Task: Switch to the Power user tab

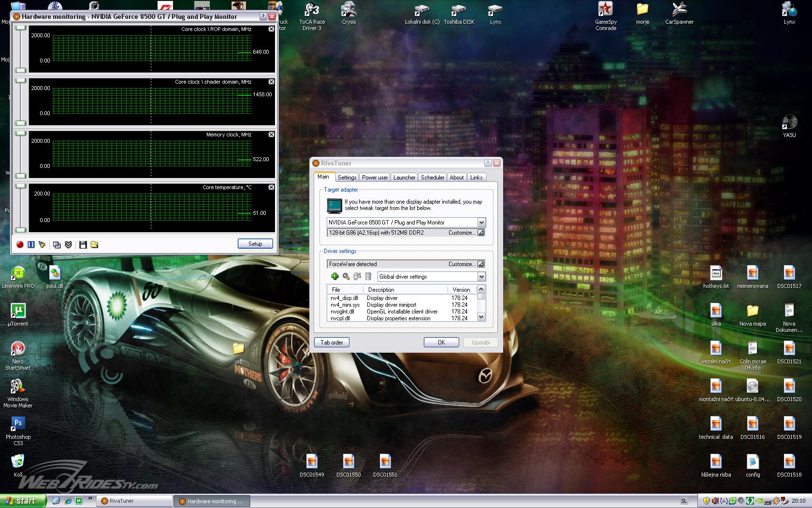Action: (x=375, y=178)
